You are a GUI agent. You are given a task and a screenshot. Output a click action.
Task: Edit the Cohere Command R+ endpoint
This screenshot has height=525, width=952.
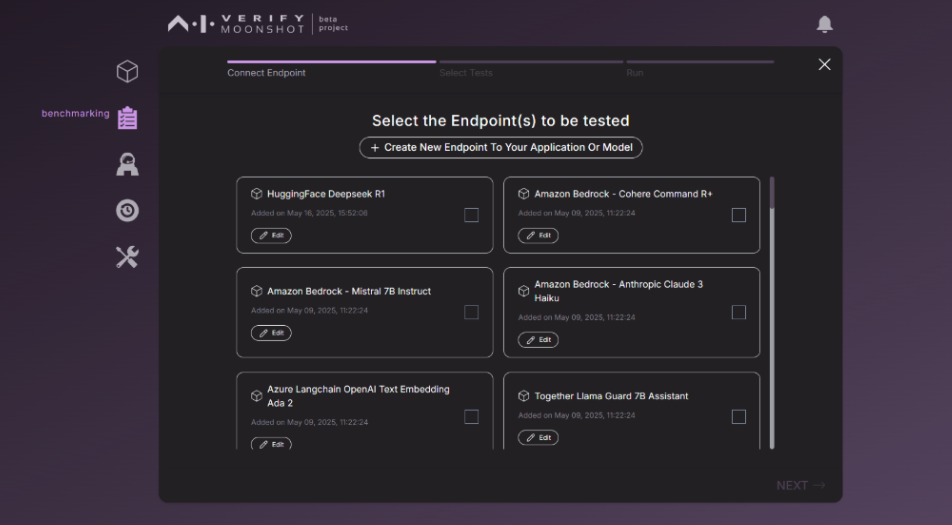[x=539, y=235]
